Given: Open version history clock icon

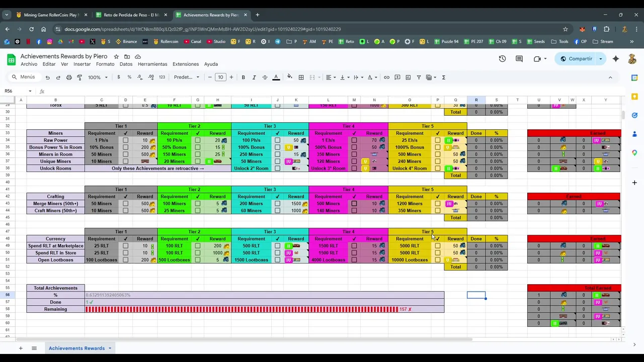Looking at the screenshot, I should (x=502, y=59).
